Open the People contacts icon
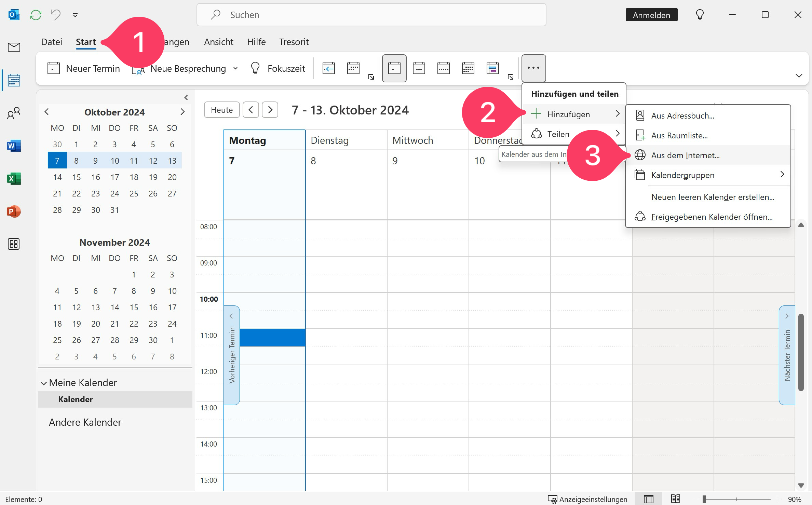 click(x=14, y=113)
